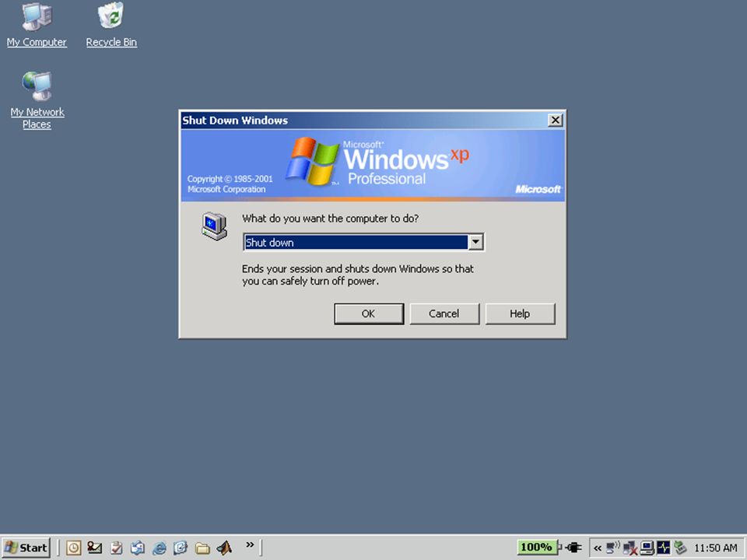The width and height of the screenshot is (747, 560).
Task: Click the Safely Remove Hardware tray icon
Action: [x=680, y=548]
